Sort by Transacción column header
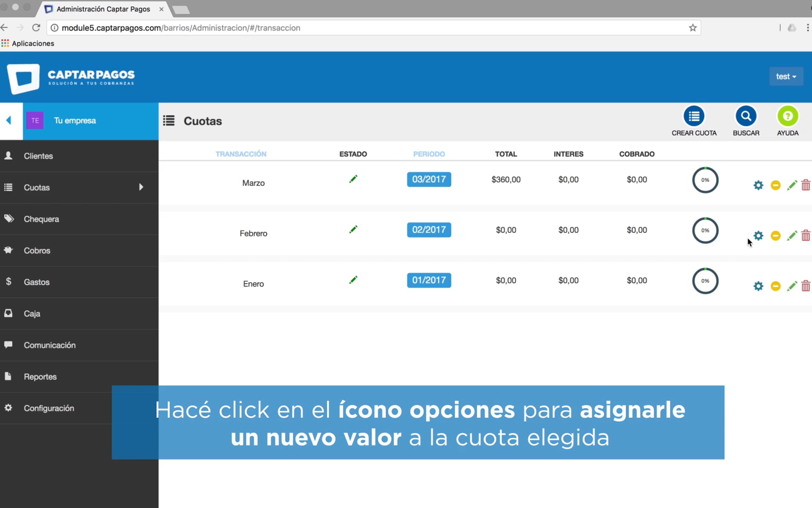Image resolution: width=812 pixels, height=508 pixels. (241, 154)
